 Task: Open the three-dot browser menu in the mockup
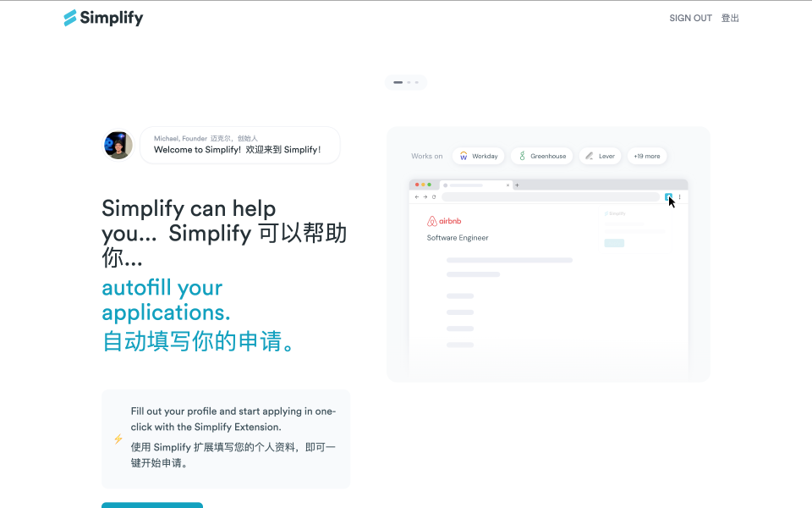tap(679, 196)
